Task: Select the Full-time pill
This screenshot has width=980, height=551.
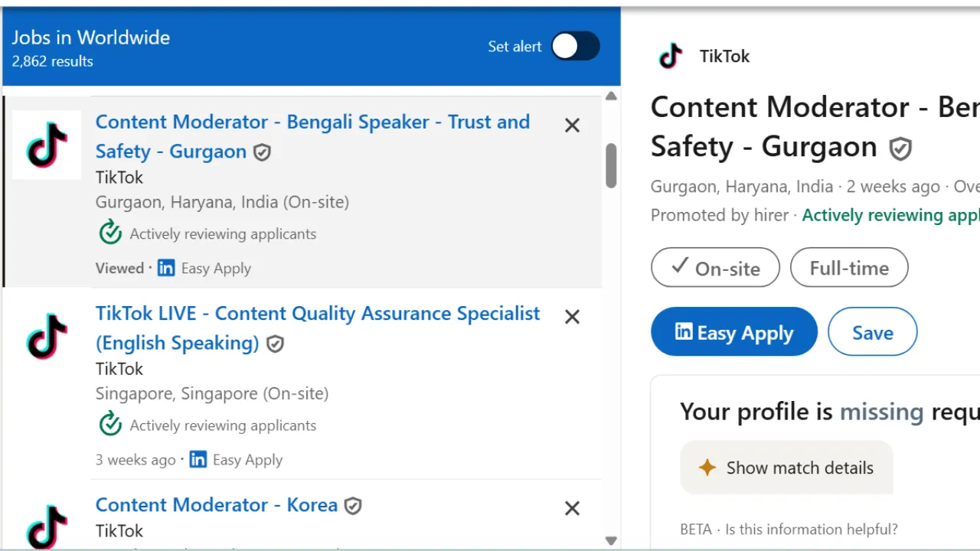Action: 849,267
